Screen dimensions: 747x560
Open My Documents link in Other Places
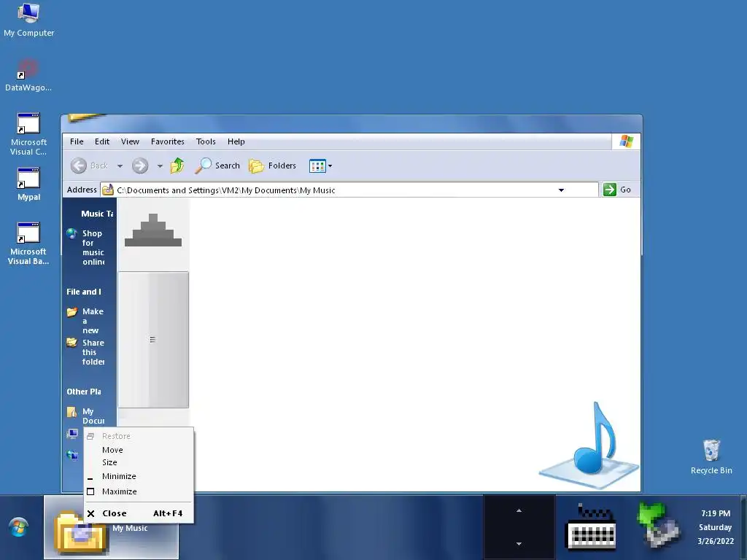(x=93, y=416)
